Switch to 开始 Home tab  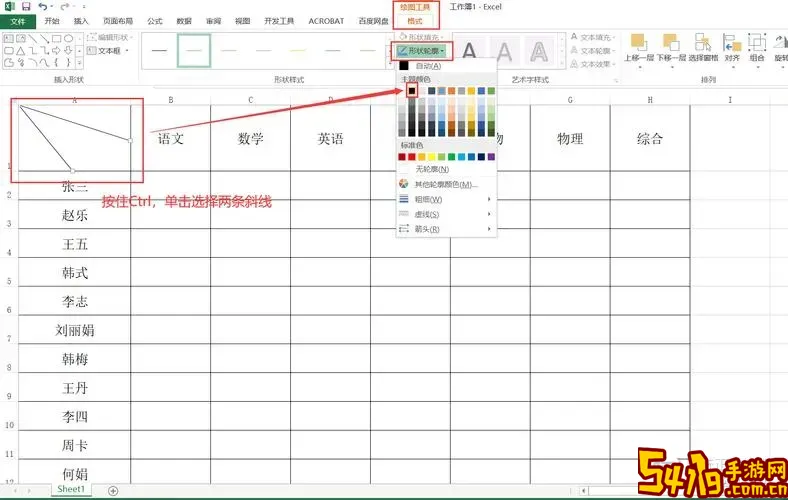pyautogui.click(x=52, y=21)
